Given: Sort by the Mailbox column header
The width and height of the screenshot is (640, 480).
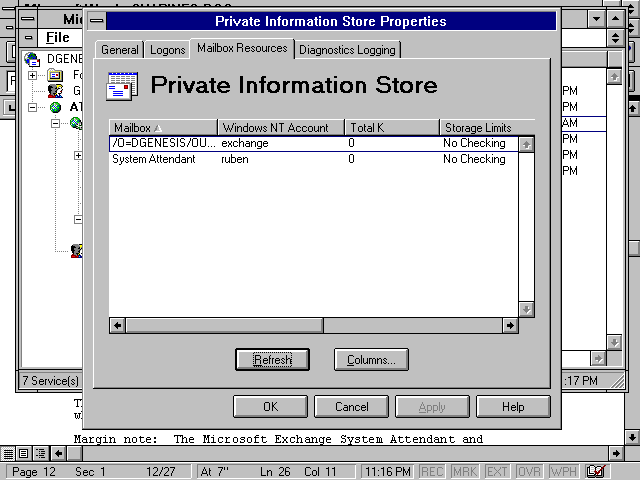Looking at the screenshot, I should [163, 128].
